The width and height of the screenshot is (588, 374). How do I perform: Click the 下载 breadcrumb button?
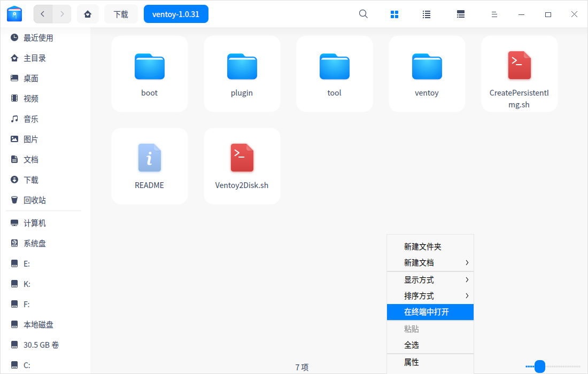tap(121, 14)
